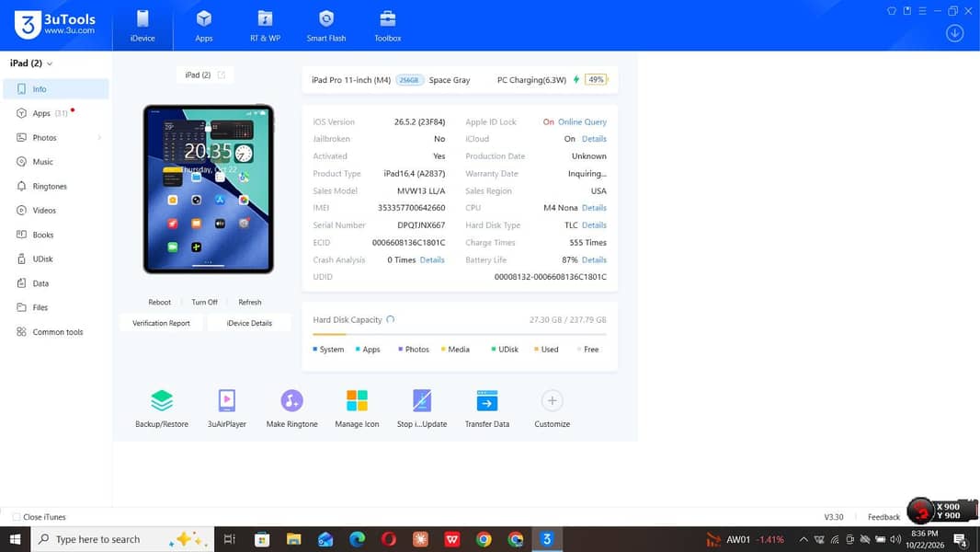Open Transfer Data tool

coord(487,408)
